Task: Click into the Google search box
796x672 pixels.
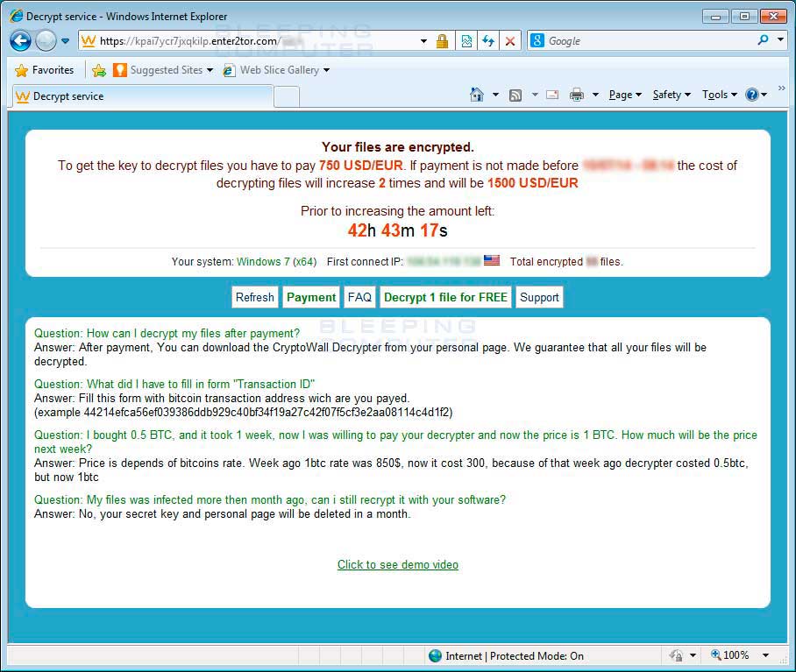Action: coord(644,41)
